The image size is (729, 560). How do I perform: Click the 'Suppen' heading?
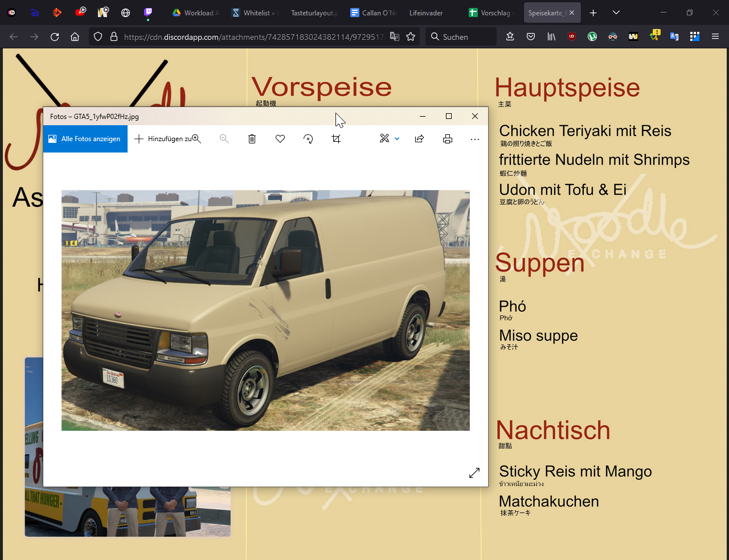540,263
